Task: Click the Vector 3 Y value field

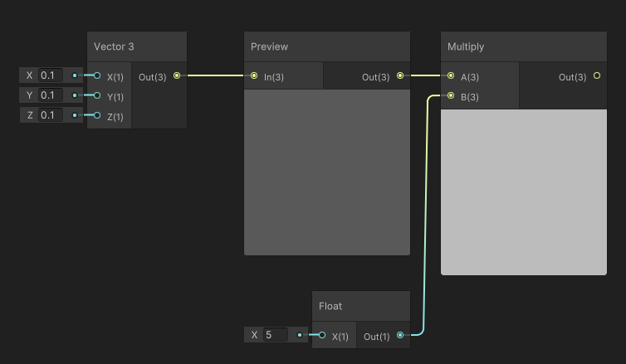Action: pos(51,95)
